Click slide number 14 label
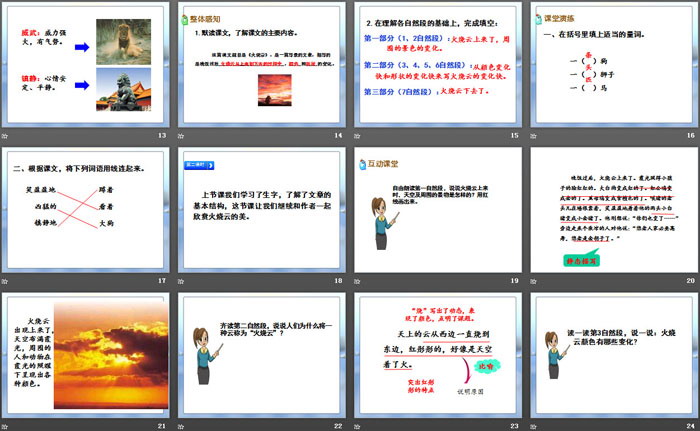Image resolution: width=700 pixels, height=431 pixels. [338, 135]
